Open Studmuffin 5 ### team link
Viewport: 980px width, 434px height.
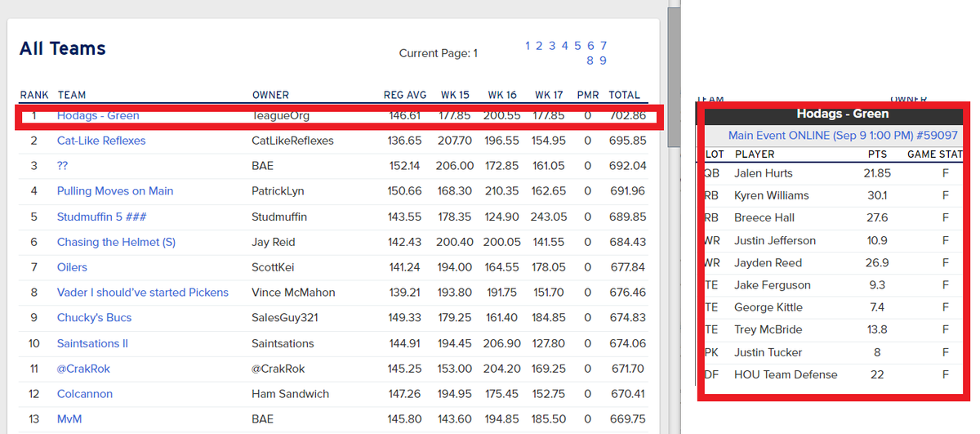click(x=101, y=217)
